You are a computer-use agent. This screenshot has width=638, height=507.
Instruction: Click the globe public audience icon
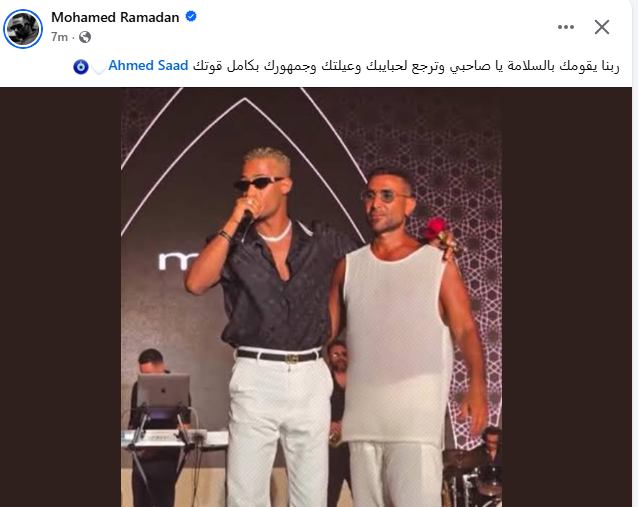coord(85,37)
